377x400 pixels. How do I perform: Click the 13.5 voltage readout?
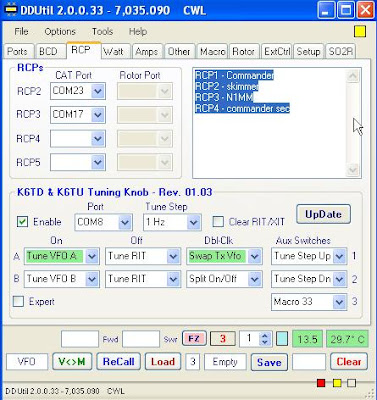click(307, 339)
